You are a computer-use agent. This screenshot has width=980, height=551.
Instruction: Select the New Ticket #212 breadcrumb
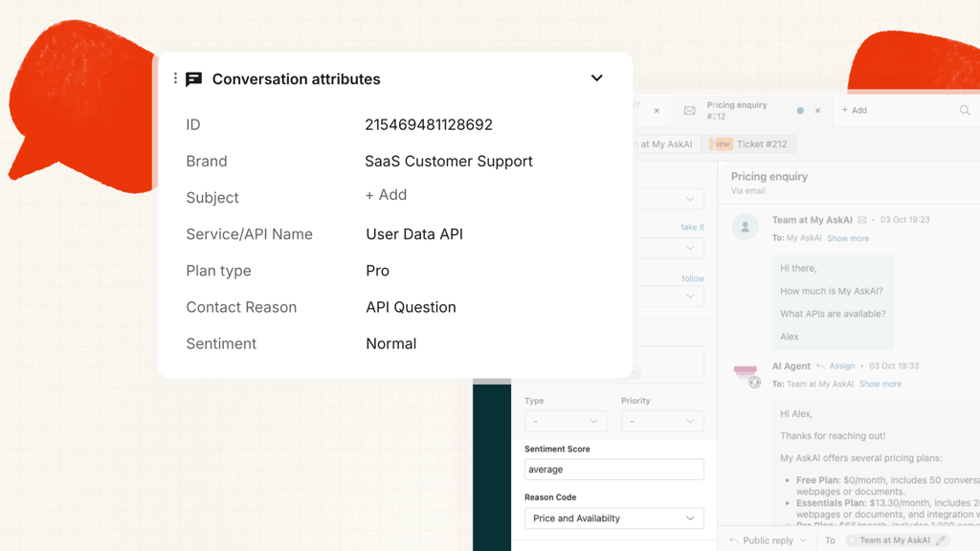(x=748, y=143)
